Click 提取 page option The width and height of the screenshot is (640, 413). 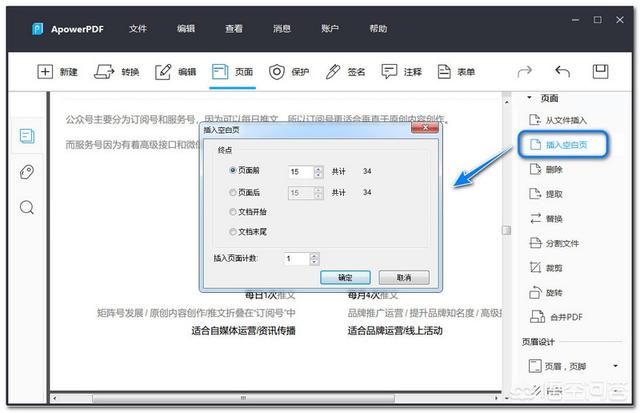[x=546, y=194]
